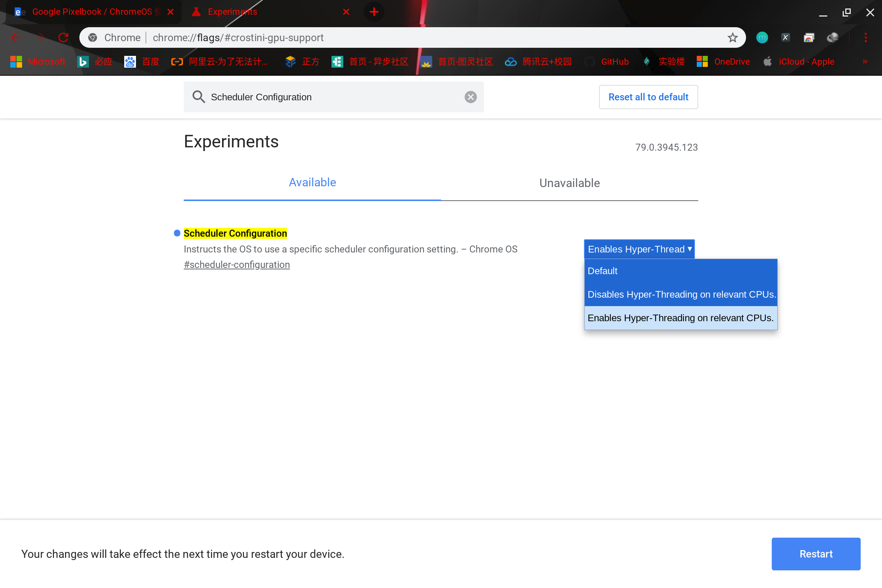Switch to the Google Pixelbook browser tab
The height and width of the screenshot is (588, 882).
(92, 12)
